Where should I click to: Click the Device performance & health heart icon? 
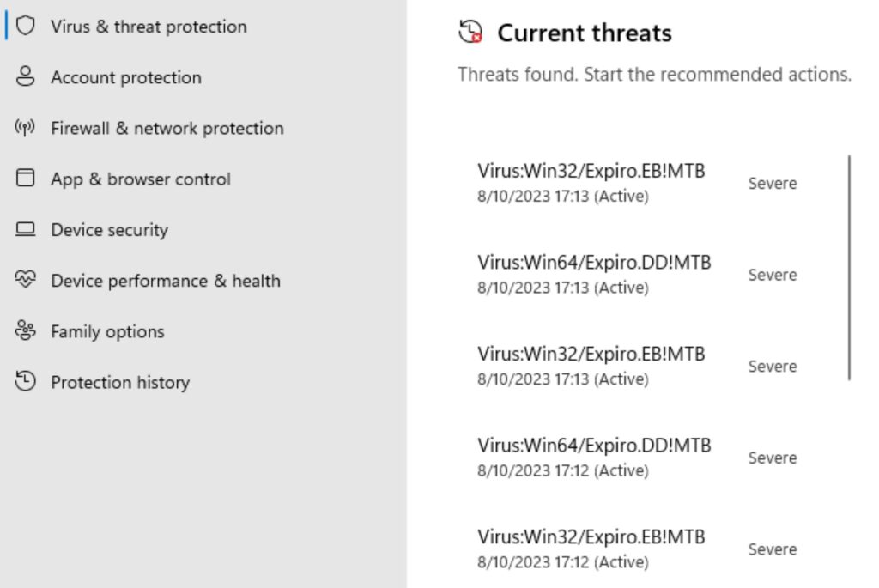(26, 280)
